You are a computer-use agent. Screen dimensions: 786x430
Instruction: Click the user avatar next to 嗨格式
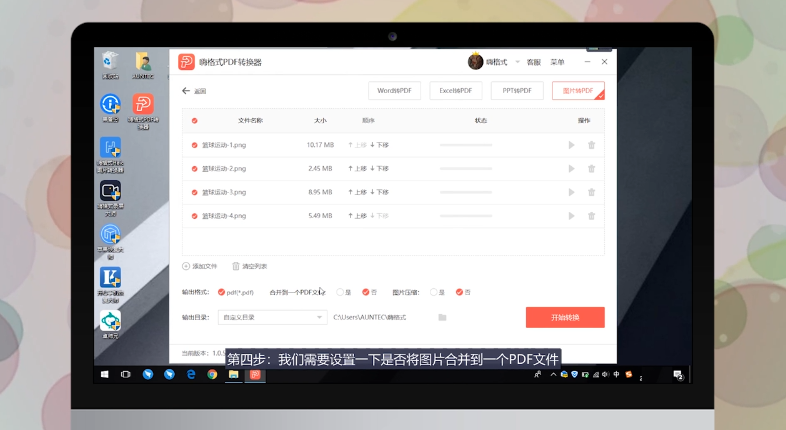(475, 62)
